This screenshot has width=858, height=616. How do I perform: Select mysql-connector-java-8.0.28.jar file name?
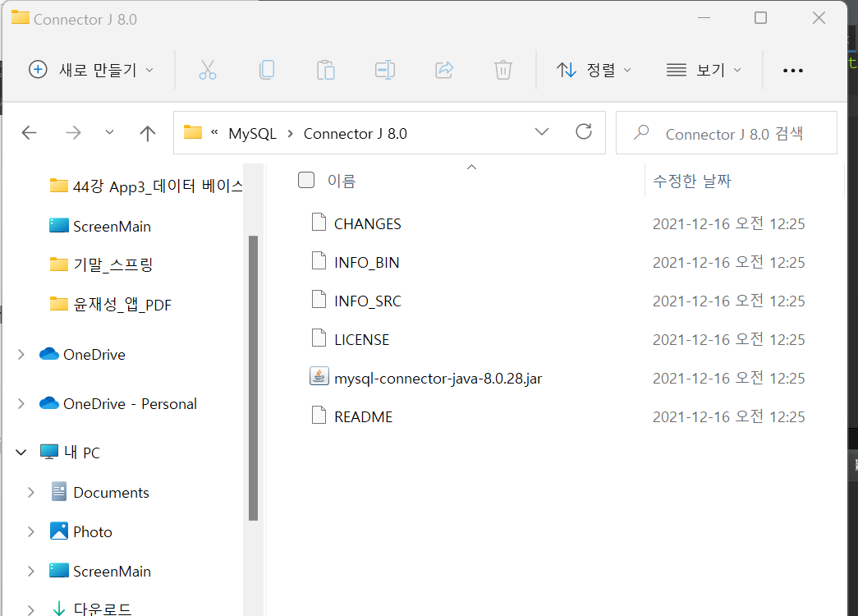(x=438, y=379)
